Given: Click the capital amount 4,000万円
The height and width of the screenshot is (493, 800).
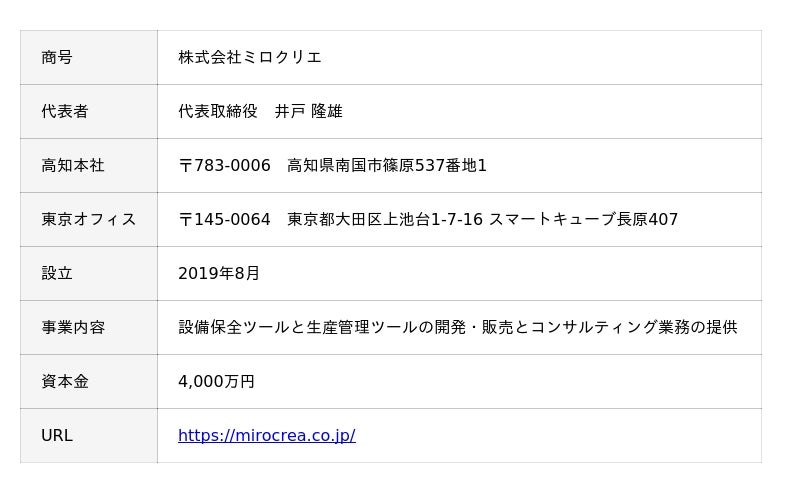Looking at the screenshot, I should [216, 381].
